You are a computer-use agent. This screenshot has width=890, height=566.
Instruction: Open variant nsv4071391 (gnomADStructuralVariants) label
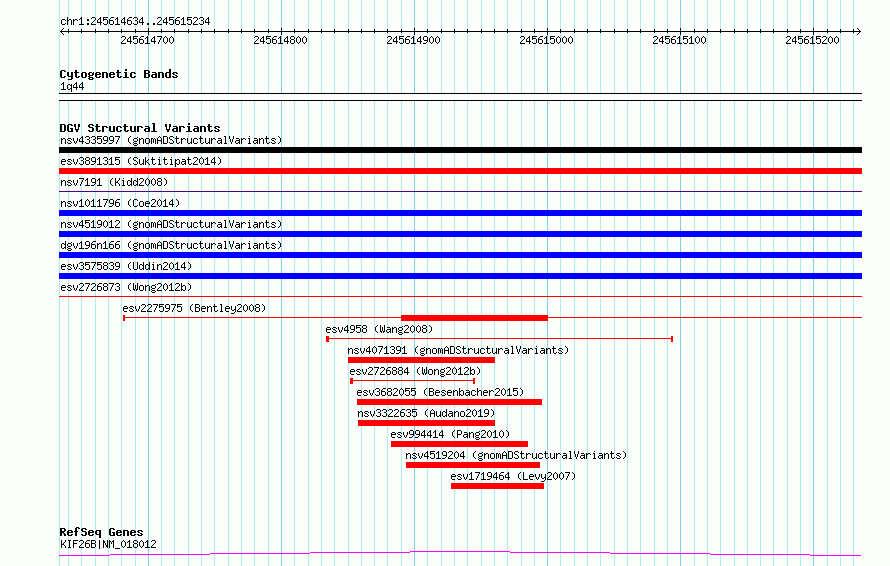458,350
